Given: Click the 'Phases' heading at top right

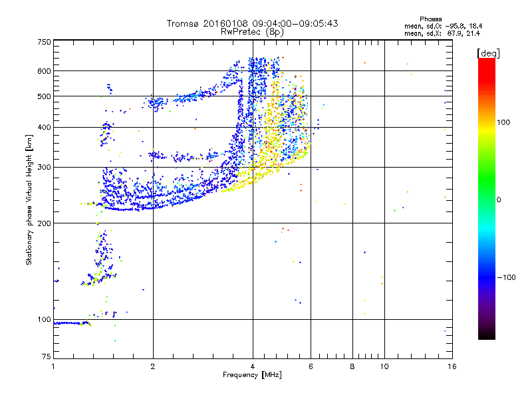Looking at the screenshot, I should 430,19.
